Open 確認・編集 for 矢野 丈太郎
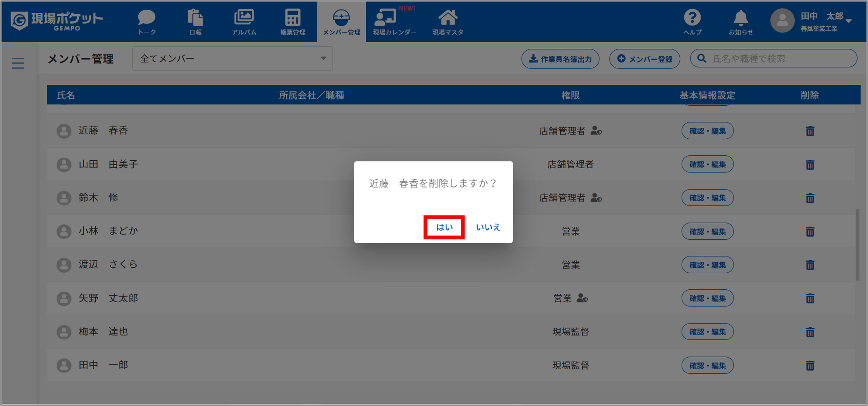Screen dimensions: 868x406 pos(708,298)
